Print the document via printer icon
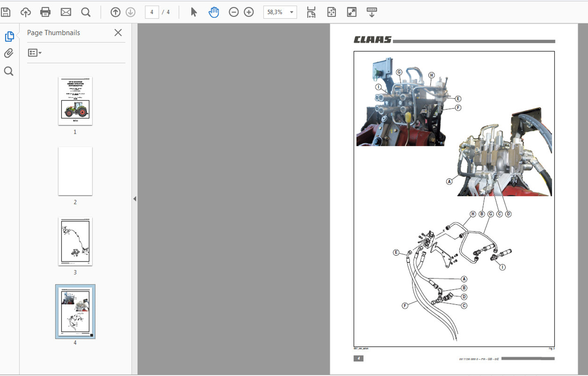This screenshot has width=588, height=376. click(x=45, y=12)
